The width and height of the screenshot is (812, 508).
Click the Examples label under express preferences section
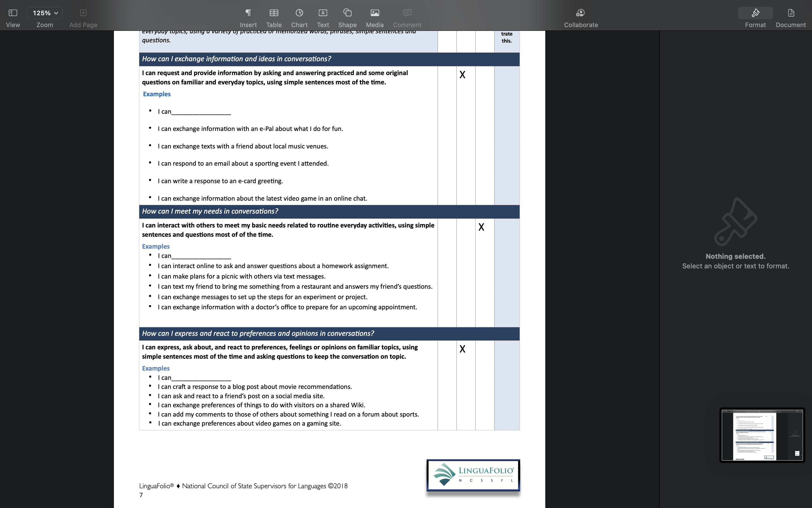(x=156, y=368)
